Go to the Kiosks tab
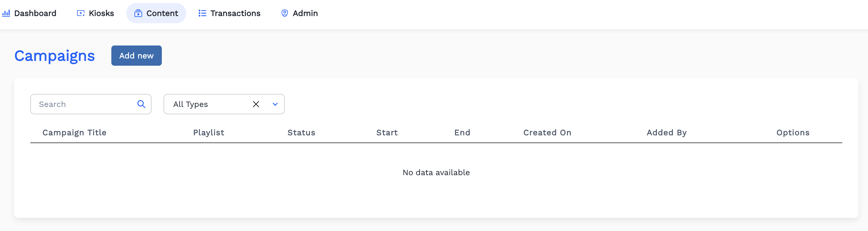 [x=101, y=13]
